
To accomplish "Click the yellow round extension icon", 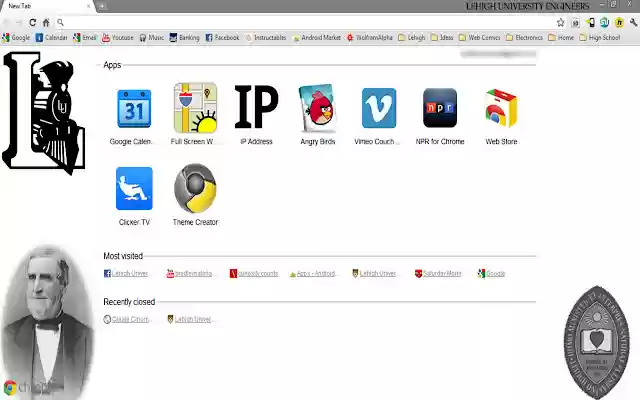I will click(x=619, y=22).
